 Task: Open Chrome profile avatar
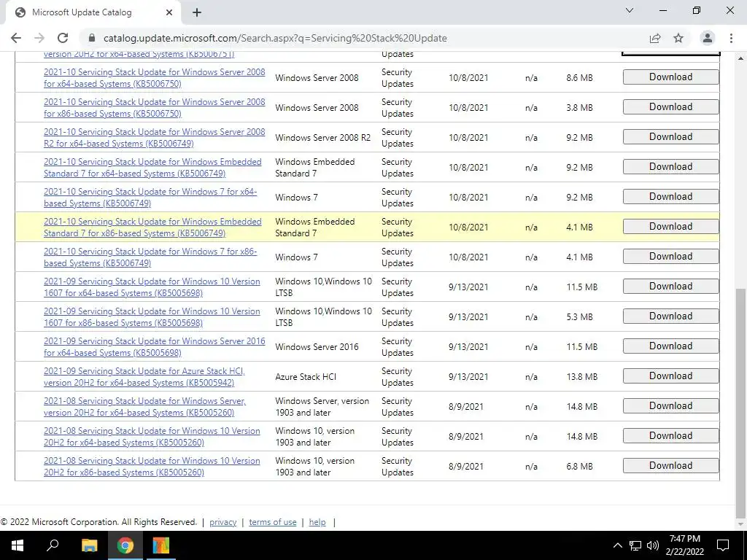click(708, 38)
